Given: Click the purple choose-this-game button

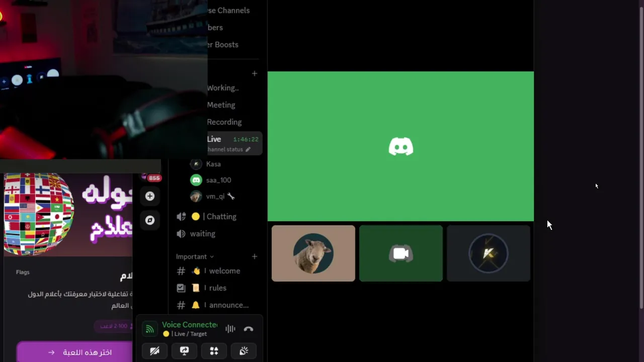Looking at the screenshot, I should pos(74,352).
